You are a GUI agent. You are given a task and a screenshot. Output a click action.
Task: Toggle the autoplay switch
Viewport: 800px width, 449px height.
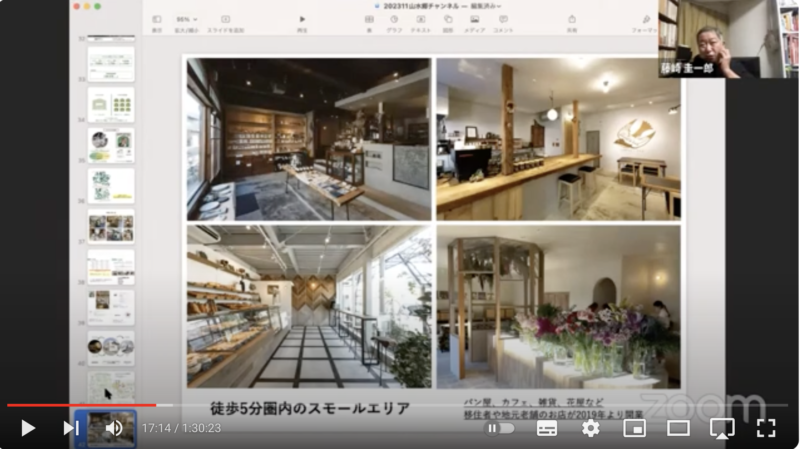point(500,428)
